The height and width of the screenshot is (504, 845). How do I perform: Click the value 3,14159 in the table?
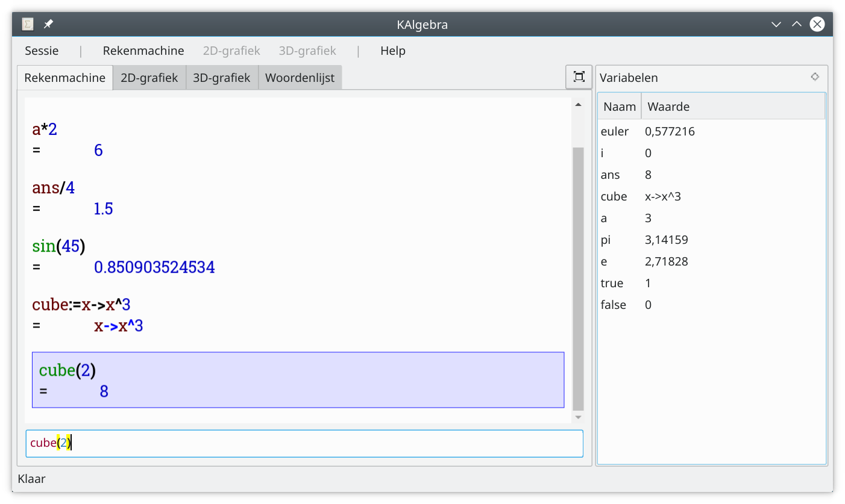(667, 240)
